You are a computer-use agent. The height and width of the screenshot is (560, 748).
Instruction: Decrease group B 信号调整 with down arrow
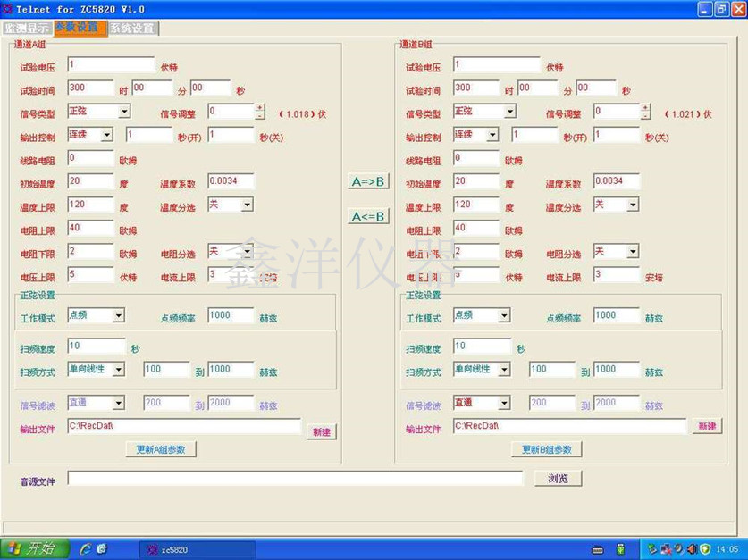(x=646, y=116)
